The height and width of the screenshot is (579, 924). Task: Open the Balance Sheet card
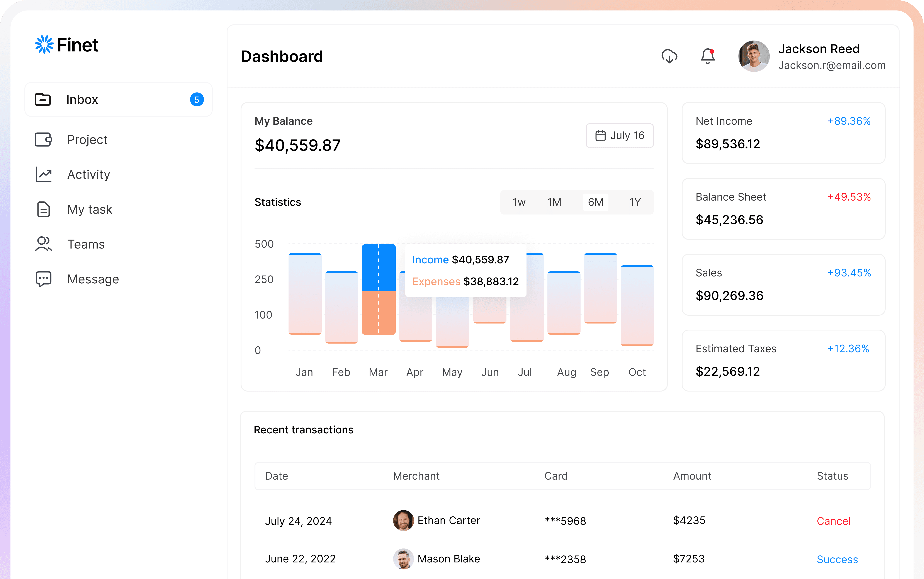pyautogui.click(x=783, y=209)
